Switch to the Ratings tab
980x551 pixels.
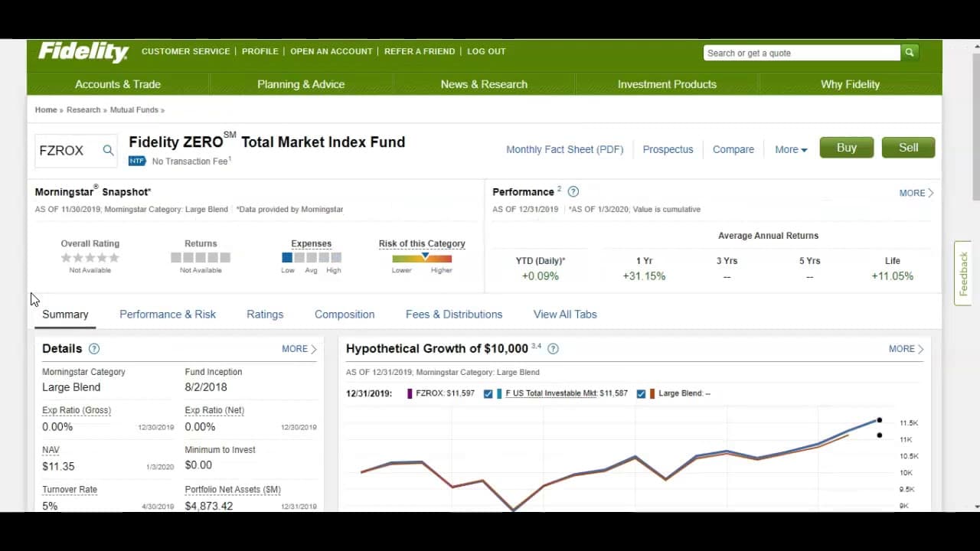[265, 315]
